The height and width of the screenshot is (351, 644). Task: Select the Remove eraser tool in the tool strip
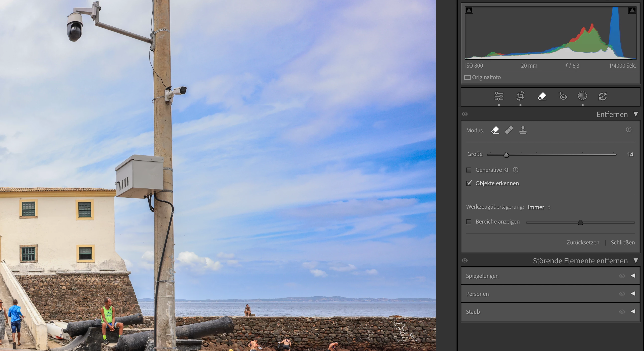[542, 96]
